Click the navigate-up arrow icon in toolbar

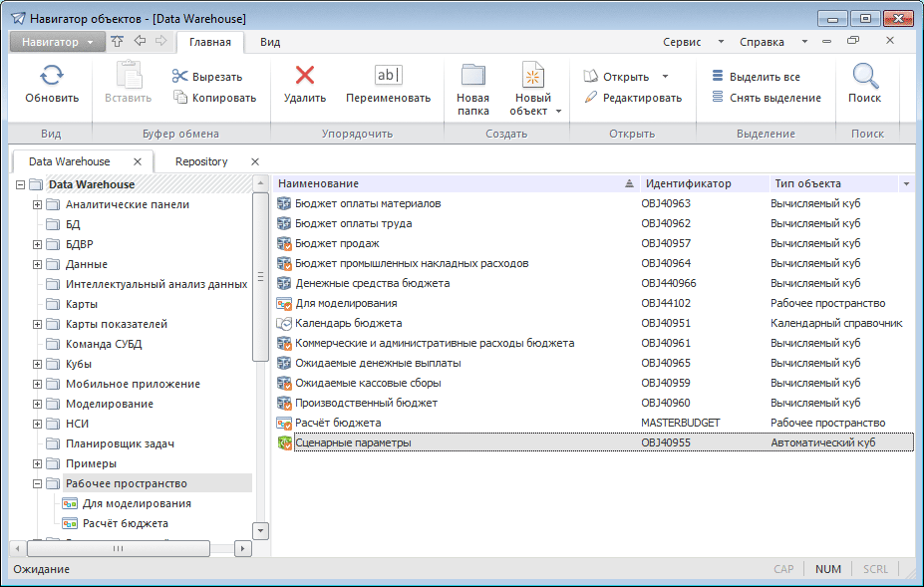pyautogui.click(x=118, y=41)
